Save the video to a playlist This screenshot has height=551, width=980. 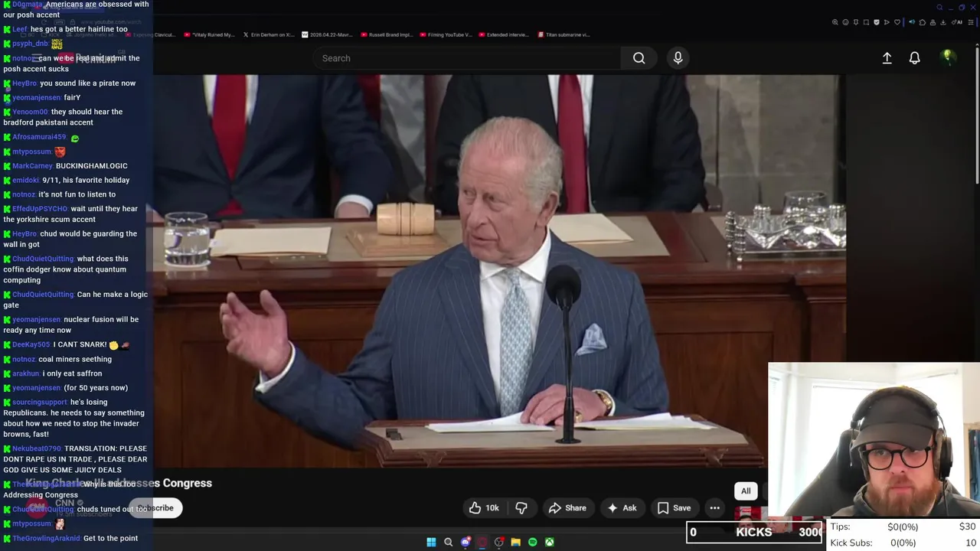674,508
